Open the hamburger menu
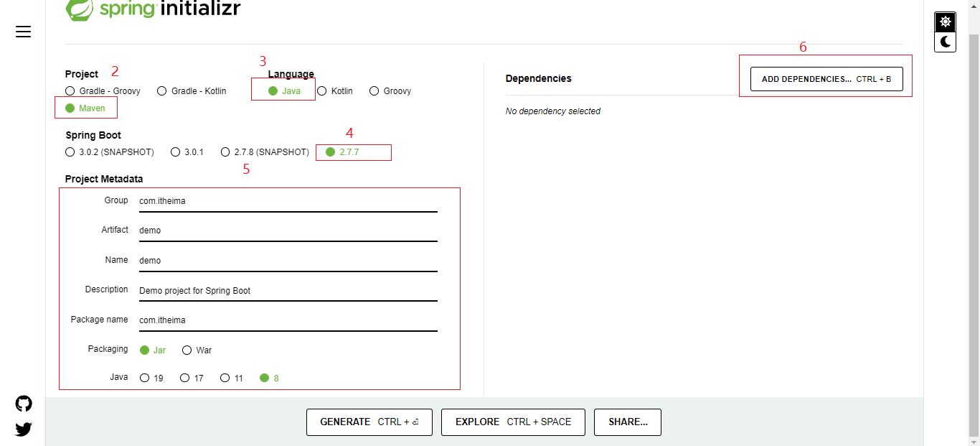980x446 pixels. (x=23, y=32)
